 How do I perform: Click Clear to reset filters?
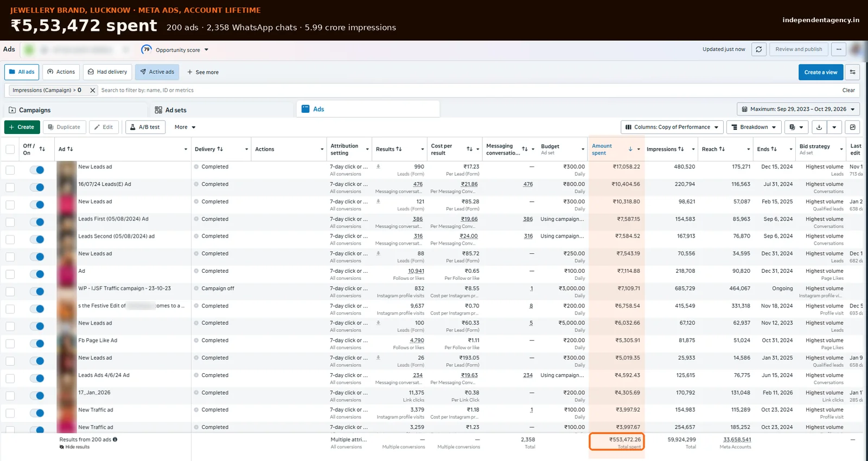848,91
